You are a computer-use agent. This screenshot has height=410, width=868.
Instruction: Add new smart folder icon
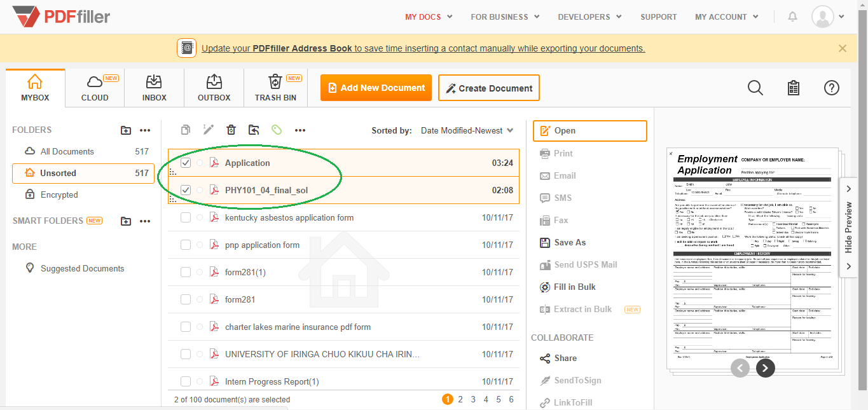click(x=126, y=221)
